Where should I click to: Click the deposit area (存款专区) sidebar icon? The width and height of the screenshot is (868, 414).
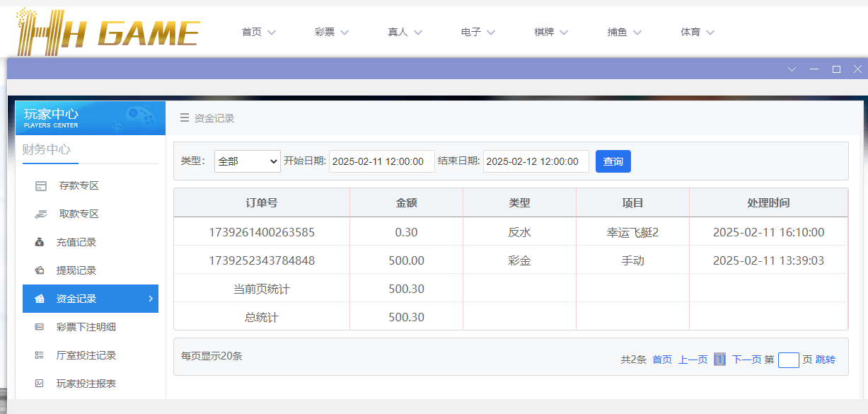pyautogui.click(x=41, y=186)
